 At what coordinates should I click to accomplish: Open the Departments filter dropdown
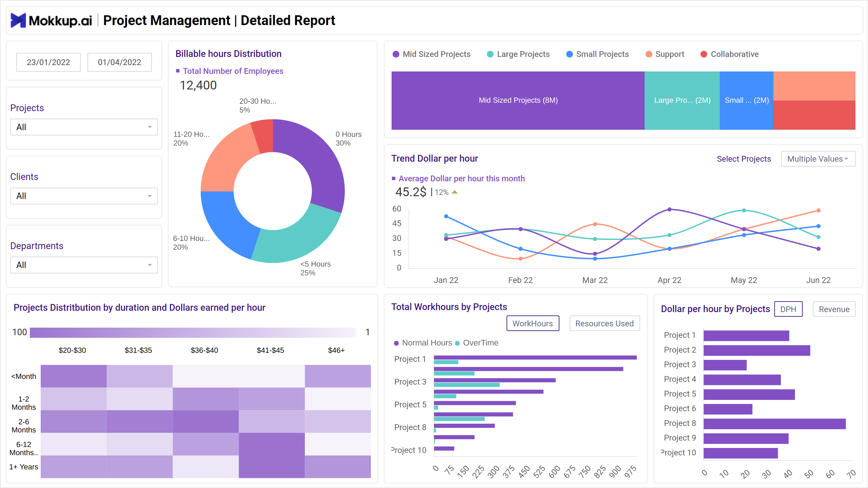[84, 265]
